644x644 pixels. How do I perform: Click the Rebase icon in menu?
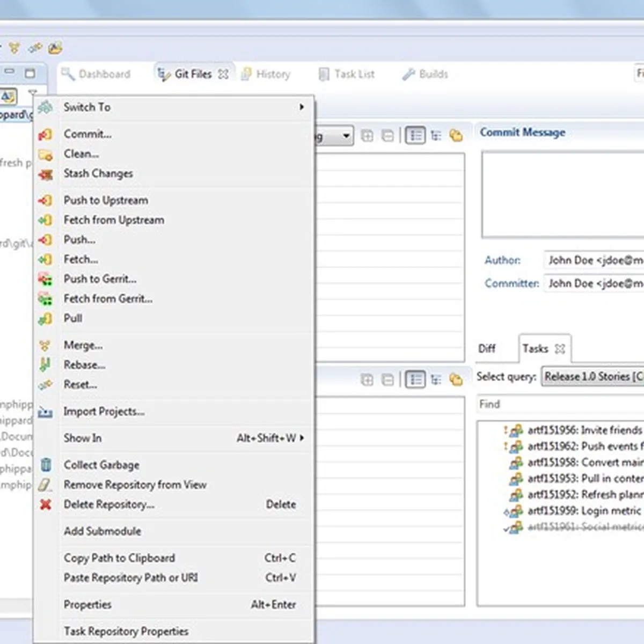(x=45, y=365)
